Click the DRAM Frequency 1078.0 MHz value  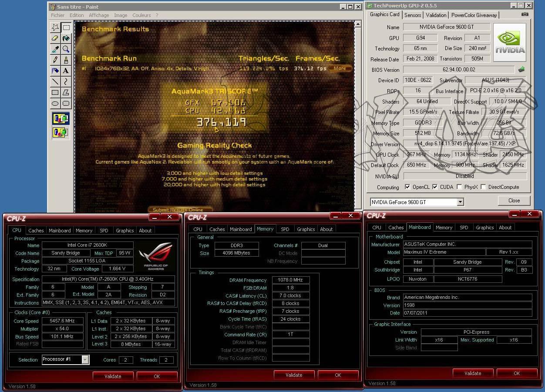pyautogui.click(x=291, y=280)
